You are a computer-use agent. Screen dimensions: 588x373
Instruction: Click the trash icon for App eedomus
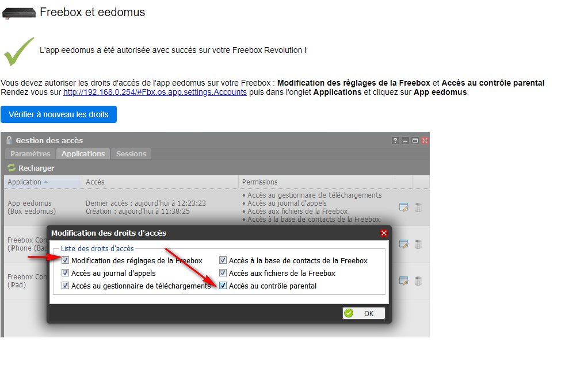pos(418,207)
